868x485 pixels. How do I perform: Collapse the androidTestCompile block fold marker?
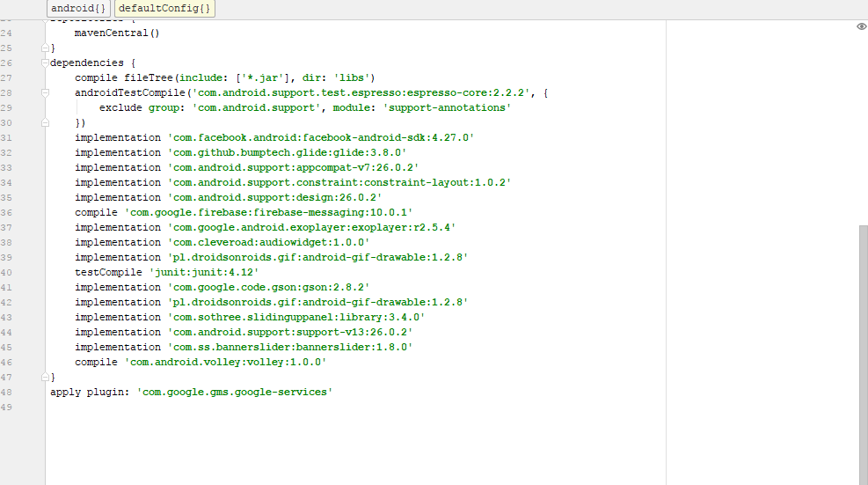(x=46, y=93)
